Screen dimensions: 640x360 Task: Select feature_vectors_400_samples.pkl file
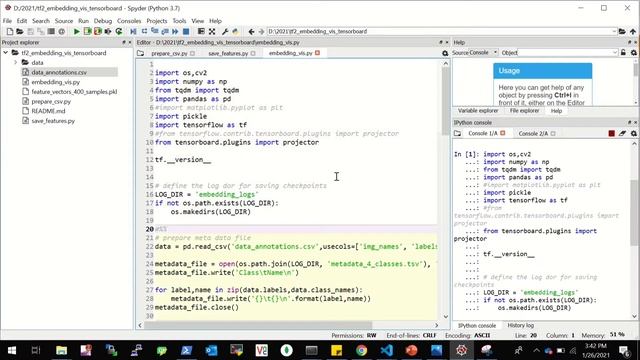pyautogui.click(x=74, y=92)
